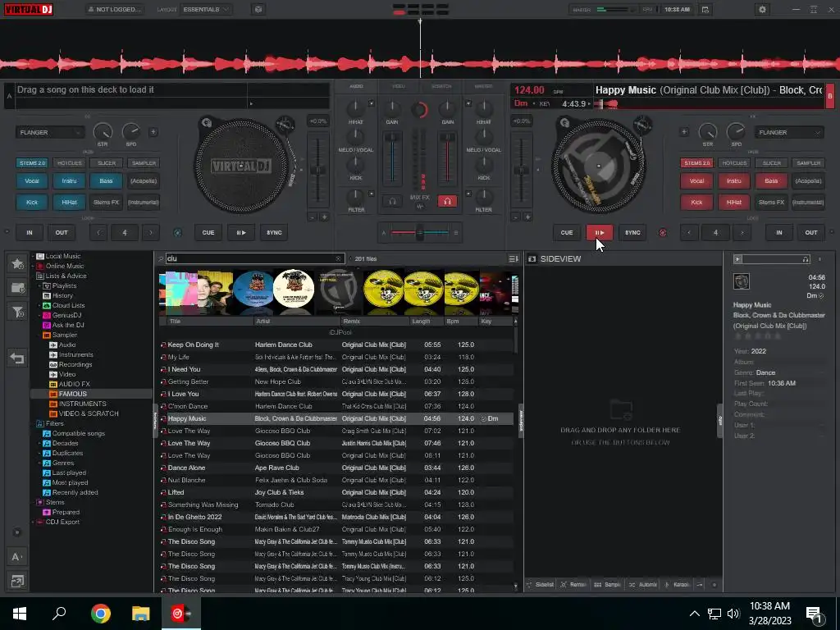Click Stems FX pad on left deck

(x=106, y=203)
